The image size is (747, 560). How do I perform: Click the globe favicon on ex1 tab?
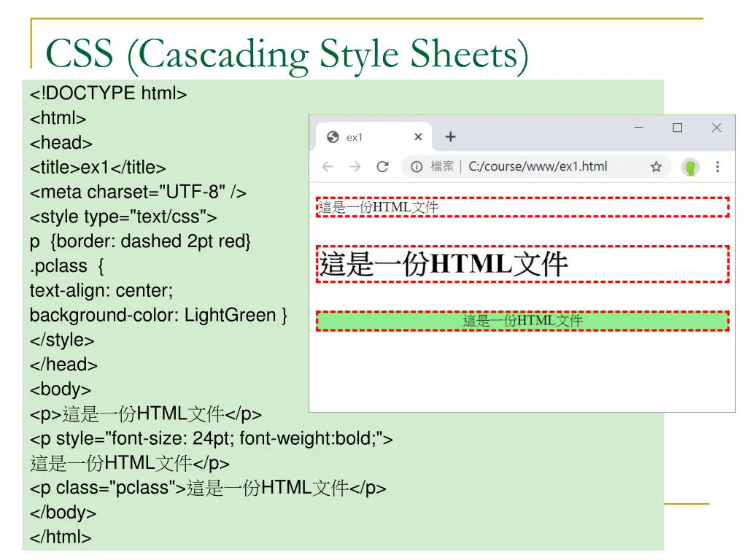(333, 137)
